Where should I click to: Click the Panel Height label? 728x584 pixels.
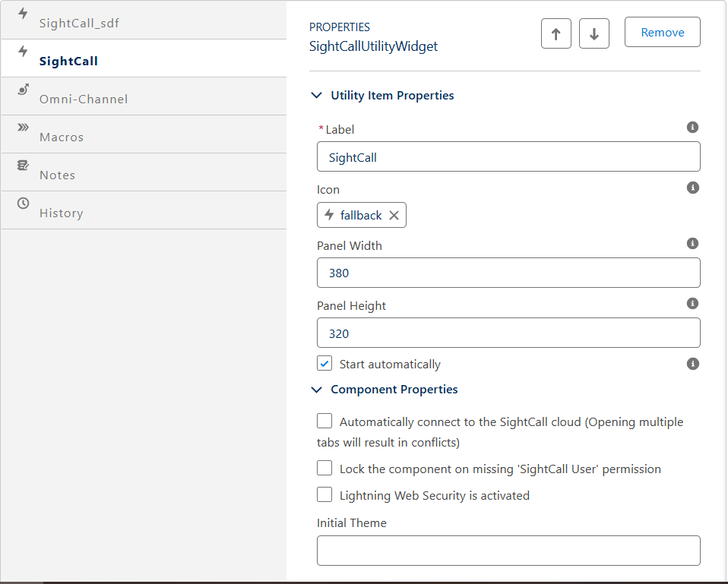pos(351,306)
